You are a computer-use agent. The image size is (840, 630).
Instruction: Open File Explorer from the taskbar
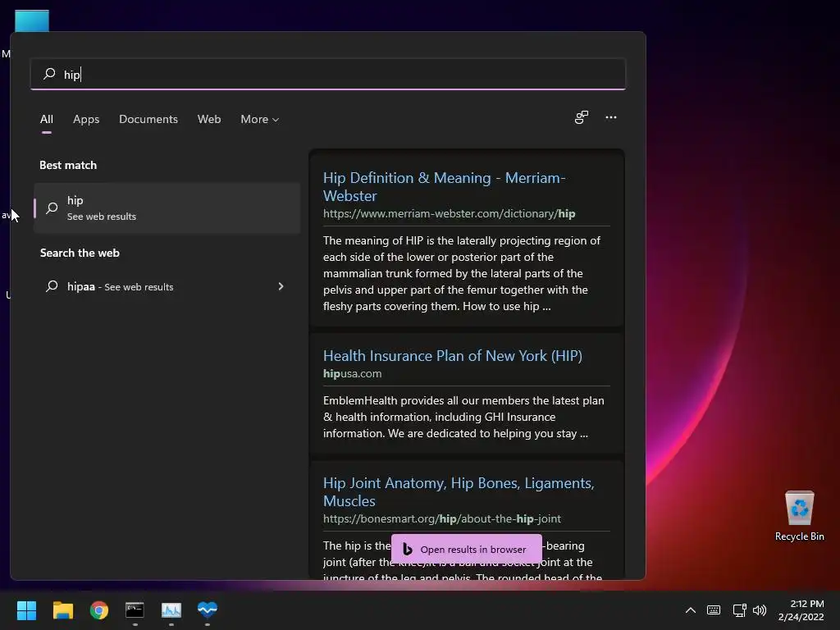62,609
